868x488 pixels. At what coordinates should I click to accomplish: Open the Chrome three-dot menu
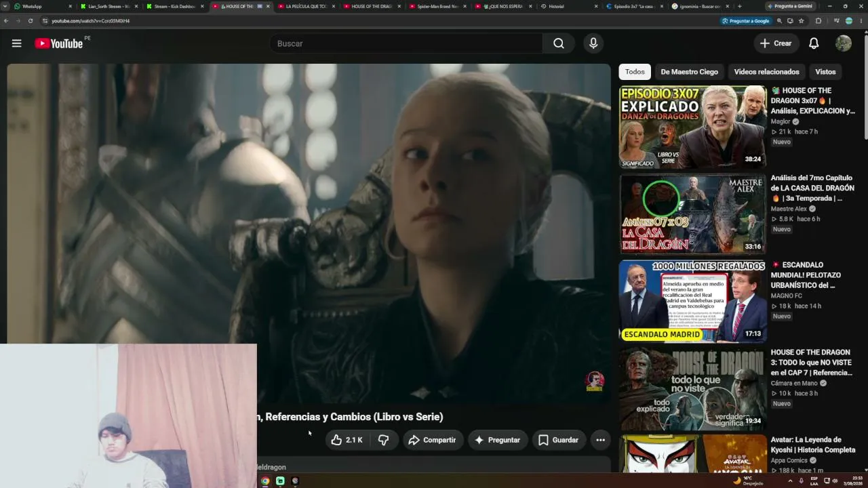click(x=861, y=21)
